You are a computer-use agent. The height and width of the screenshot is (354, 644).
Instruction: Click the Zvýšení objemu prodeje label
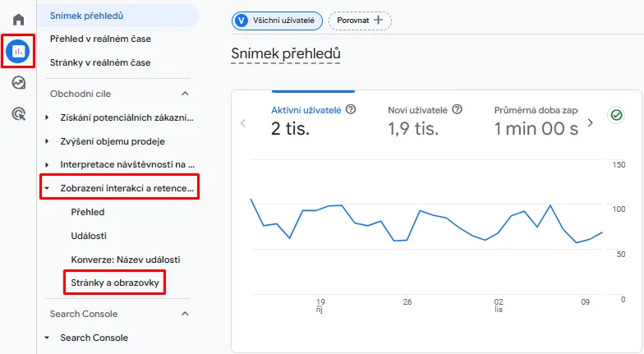coord(113,141)
